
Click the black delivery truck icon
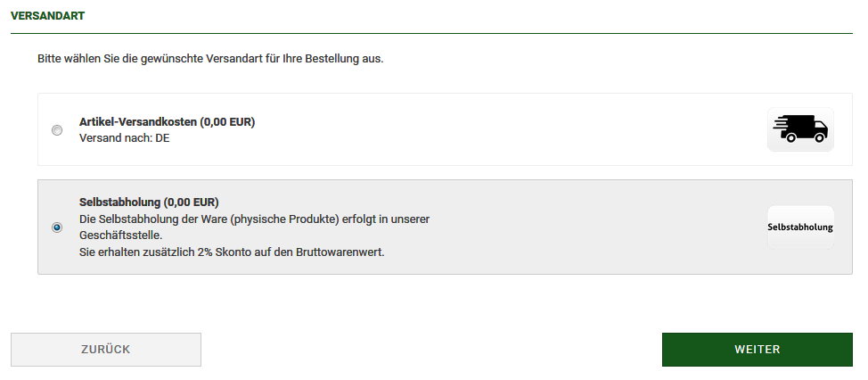[800, 129]
